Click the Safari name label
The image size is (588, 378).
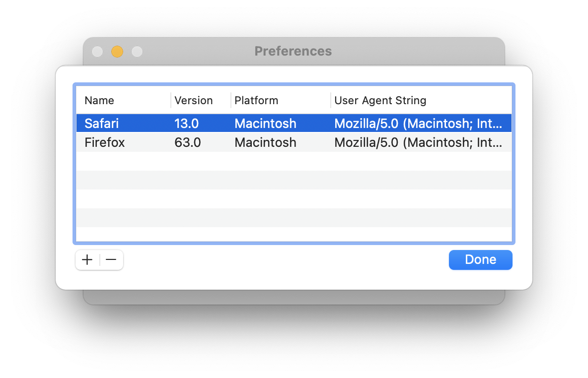coord(101,123)
